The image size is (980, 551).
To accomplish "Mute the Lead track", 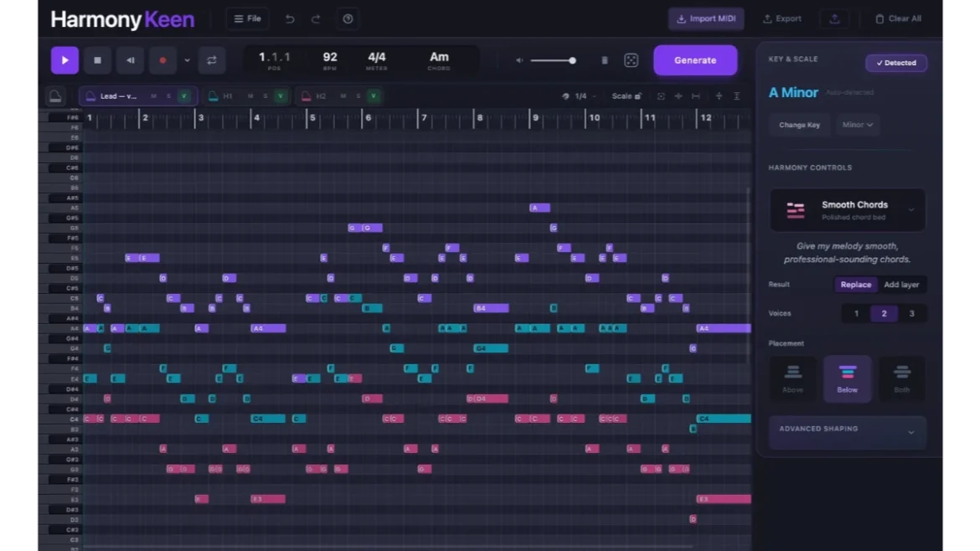I will [x=154, y=96].
